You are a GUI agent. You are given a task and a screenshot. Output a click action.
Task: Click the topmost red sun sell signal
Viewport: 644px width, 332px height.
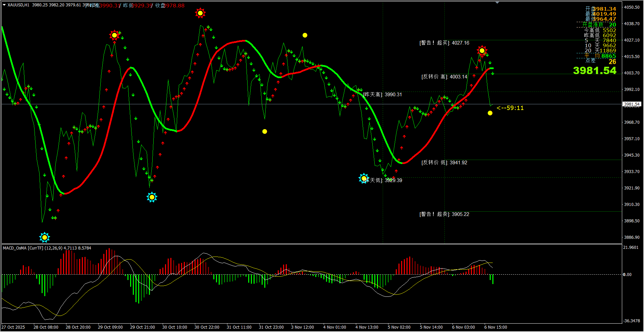tap(200, 13)
